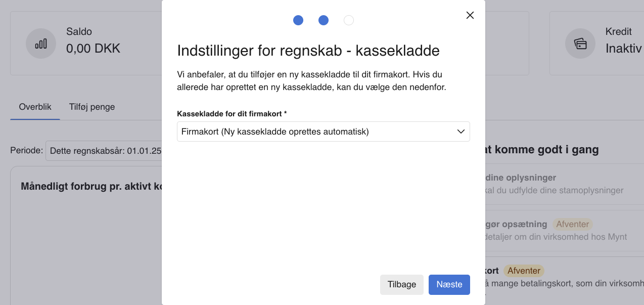This screenshot has width=644, height=305.
Task: Click the 'Kassekladde for dit firmakort' field label
Action: point(232,113)
